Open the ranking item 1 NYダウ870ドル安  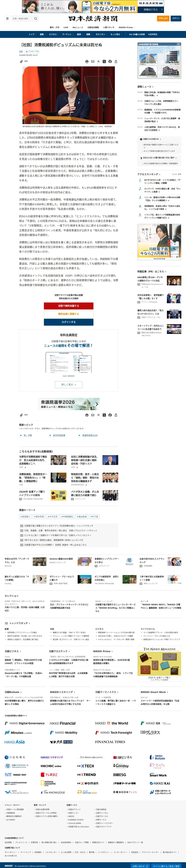tap(162, 181)
